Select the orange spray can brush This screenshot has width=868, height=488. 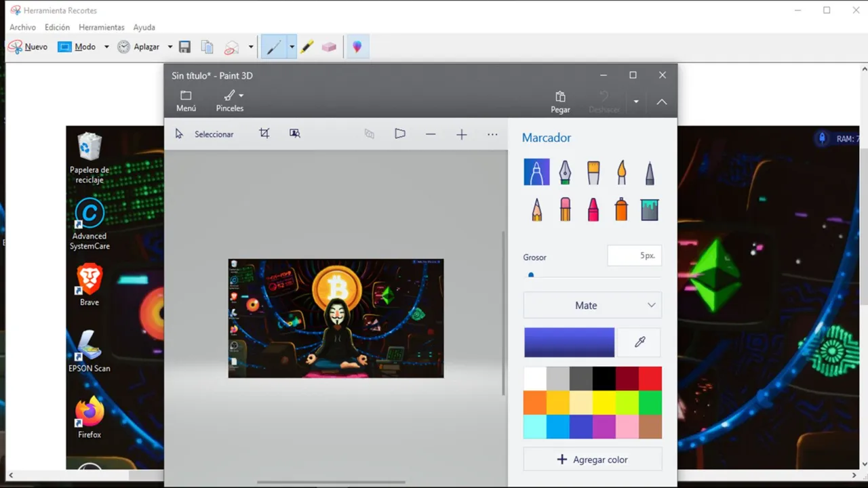pyautogui.click(x=621, y=209)
